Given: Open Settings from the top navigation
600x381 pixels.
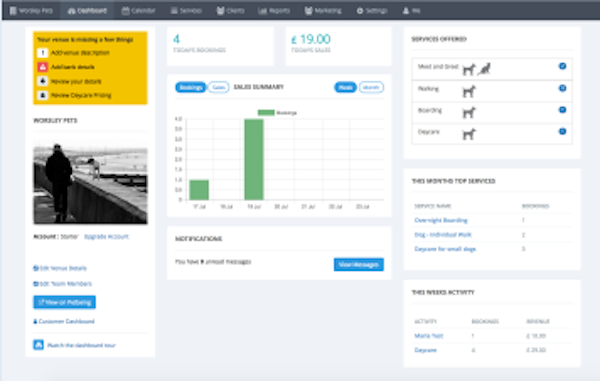Looking at the screenshot, I should (372, 11).
